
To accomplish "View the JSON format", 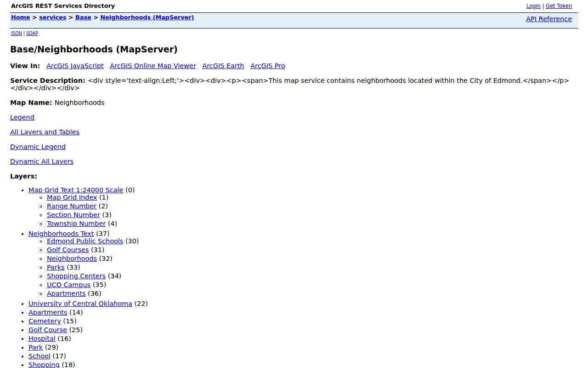I will pyautogui.click(x=17, y=33).
